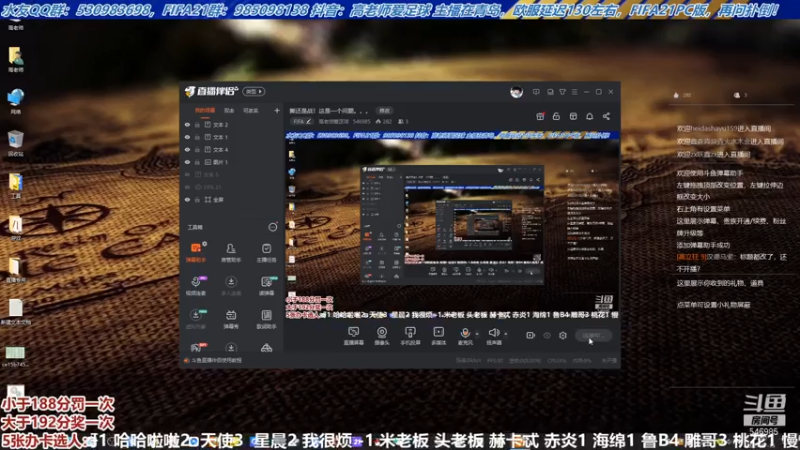Click the share icon above the preview
Screen dimensions: 800x450
(606, 116)
